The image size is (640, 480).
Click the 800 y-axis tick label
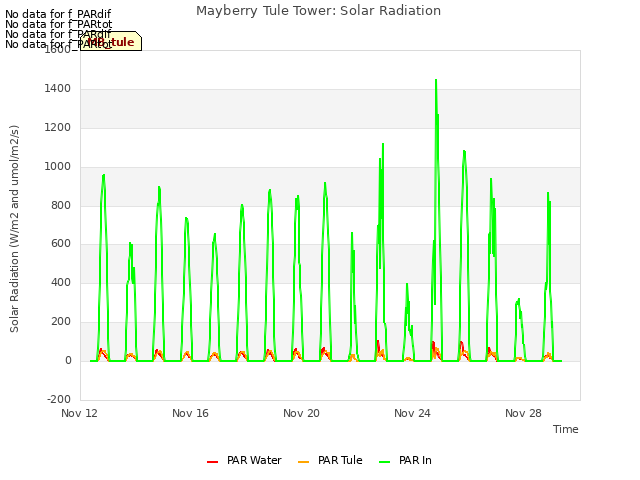tap(61, 205)
